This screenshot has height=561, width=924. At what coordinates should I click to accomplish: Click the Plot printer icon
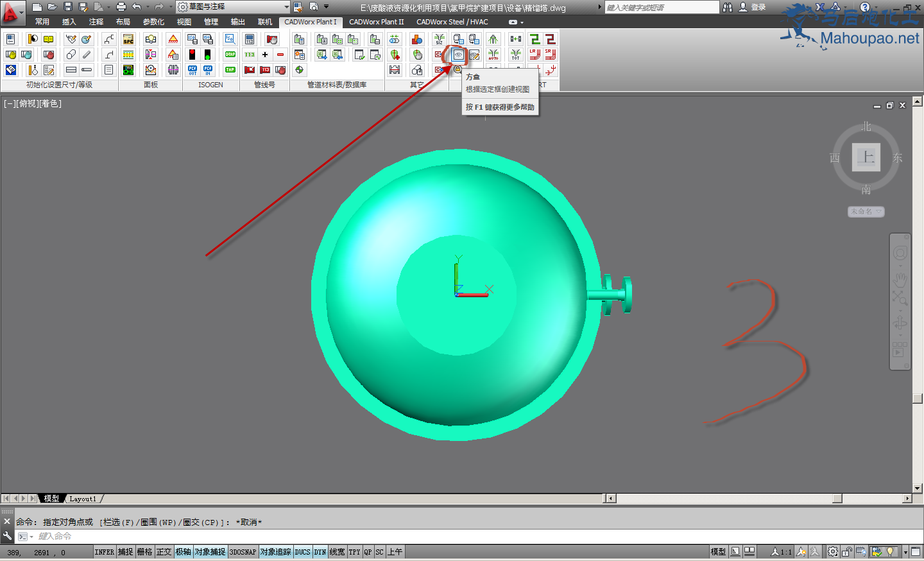tap(121, 7)
